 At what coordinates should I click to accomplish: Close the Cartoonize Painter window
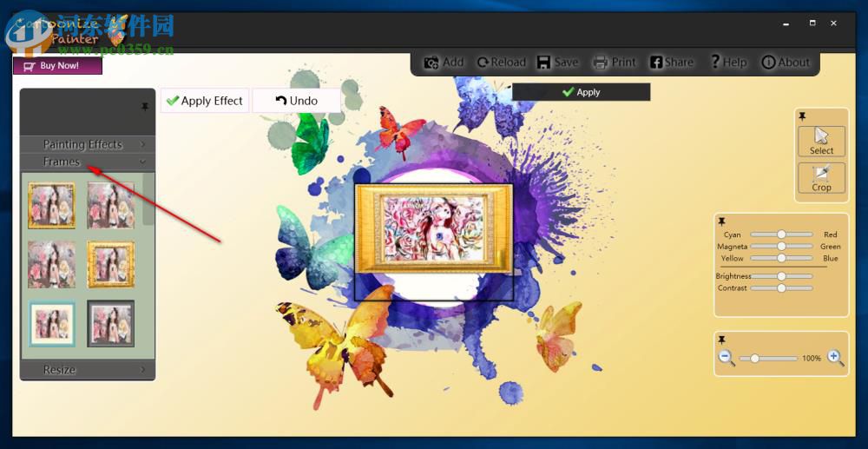pyautogui.click(x=833, y=23)
